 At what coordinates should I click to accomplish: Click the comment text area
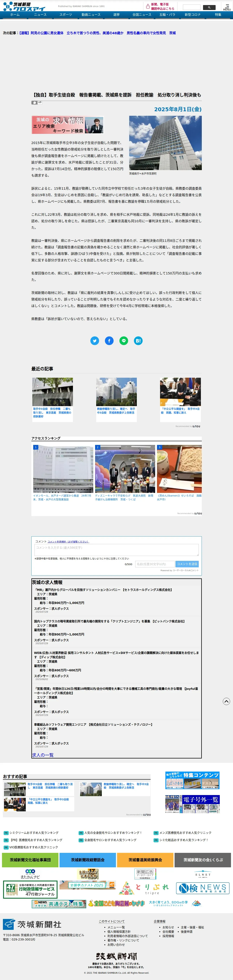click(116, 550)
